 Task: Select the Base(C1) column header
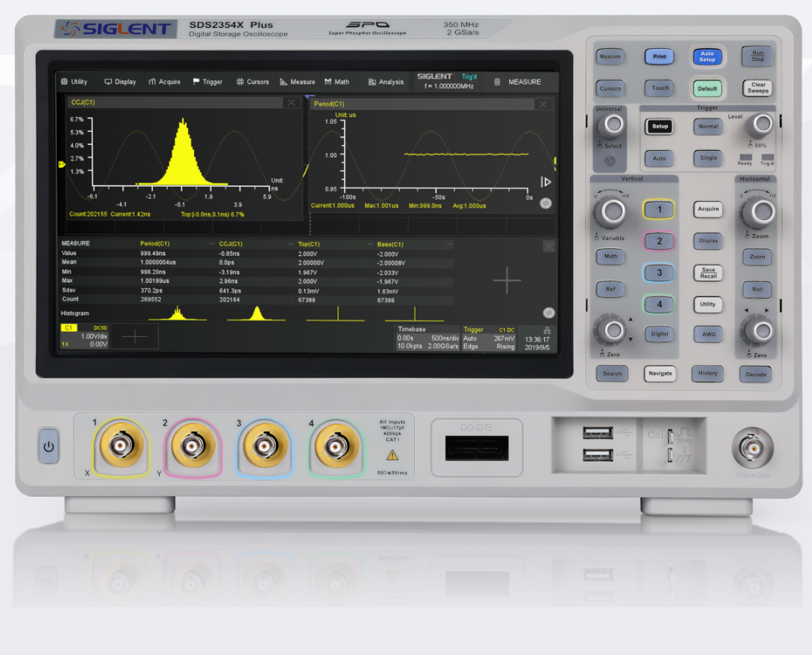click(390, 245)
